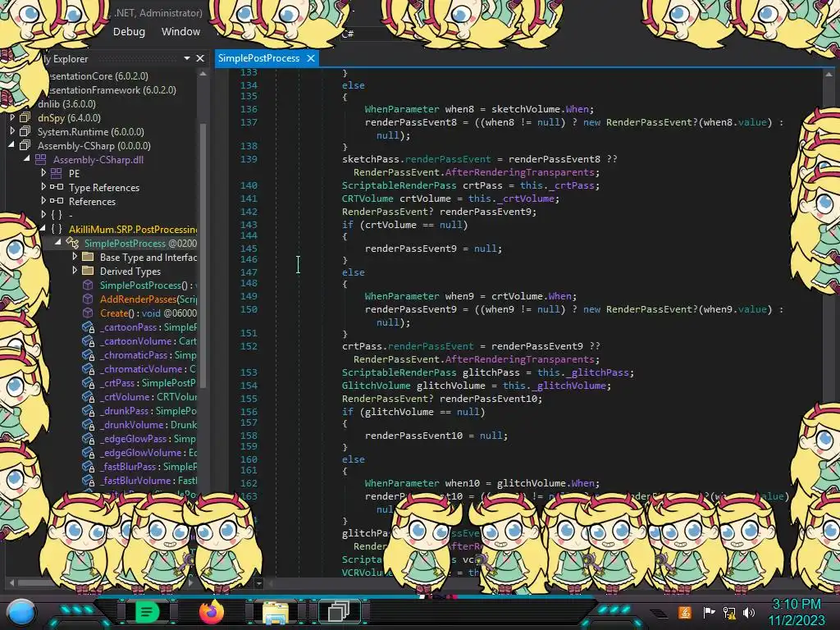
Task: Collapse the SimplePostProcess class node
Action: point(58,243)
